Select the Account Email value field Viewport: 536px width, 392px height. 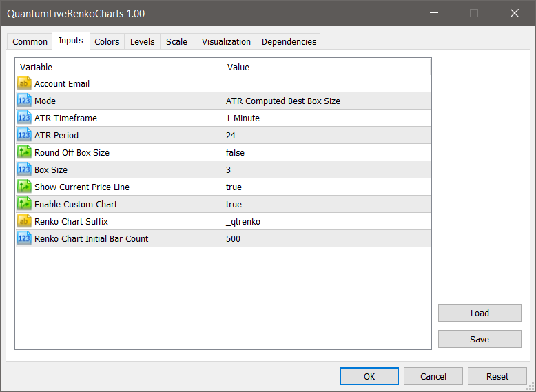(327, 83)
